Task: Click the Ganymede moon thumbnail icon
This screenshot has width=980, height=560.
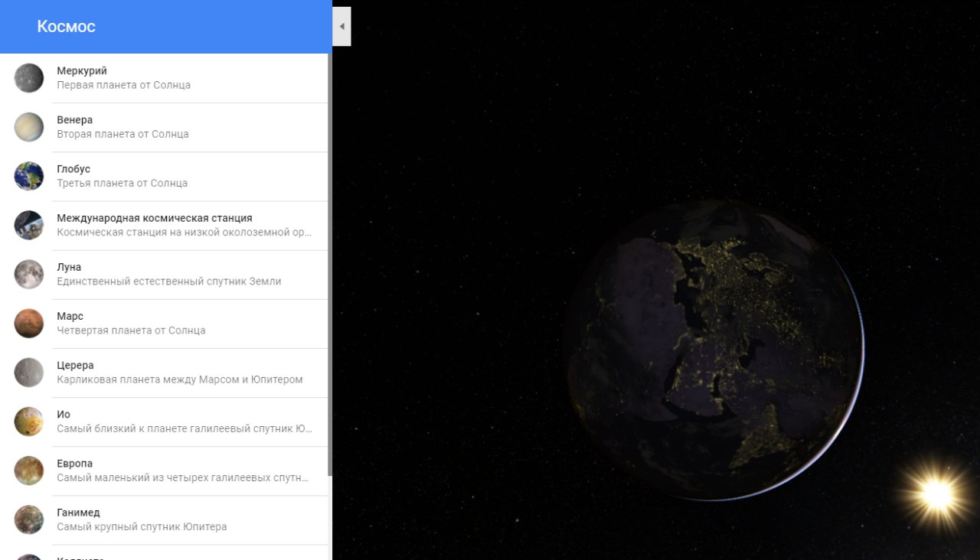Action: pyautogui.click(x=29, y=519)
